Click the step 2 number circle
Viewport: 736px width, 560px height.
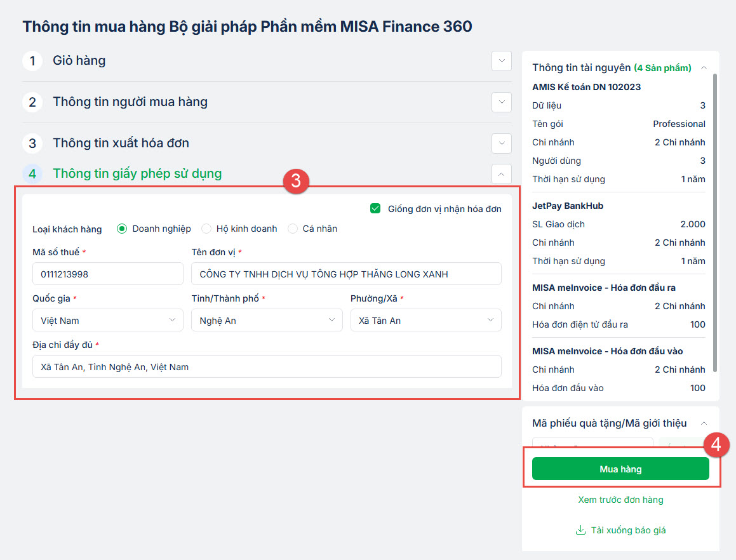pyautogui.click(x=32, y=102)
